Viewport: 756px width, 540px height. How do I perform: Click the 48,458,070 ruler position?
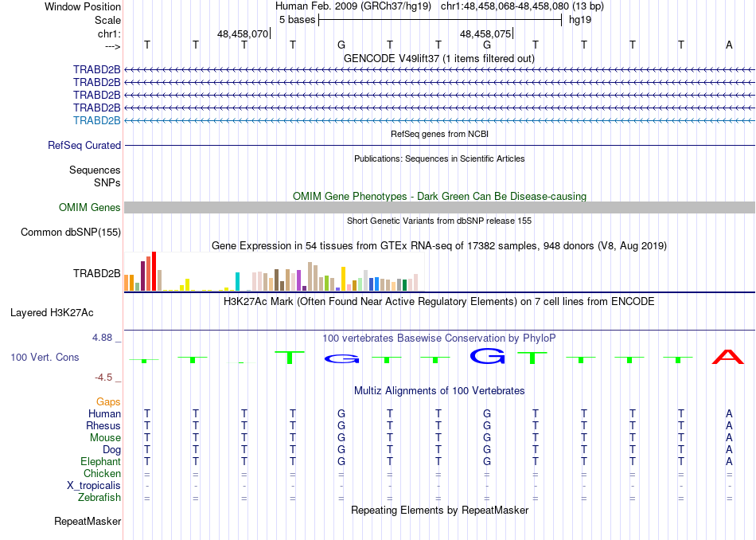(x=243, y=33)
